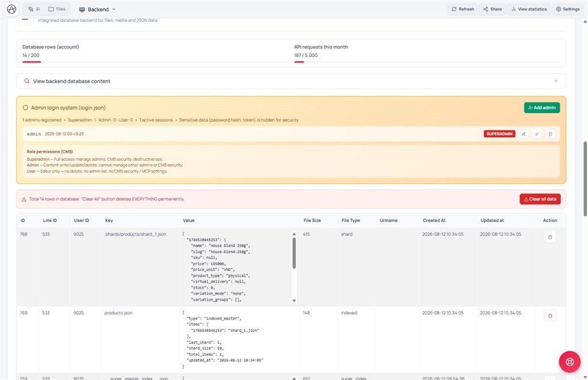Open the AI tab
This screenshot has height=380, width=588.
click(x=34, y=9)
